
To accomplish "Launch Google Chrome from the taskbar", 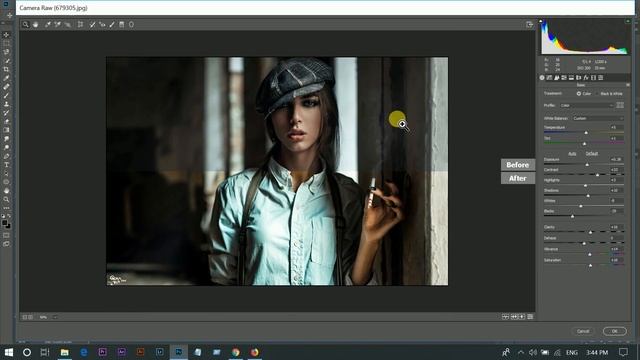I will point(236,352).
